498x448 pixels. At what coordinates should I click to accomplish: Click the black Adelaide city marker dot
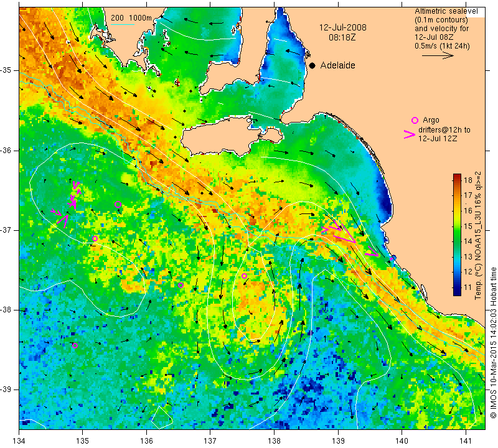312,65
